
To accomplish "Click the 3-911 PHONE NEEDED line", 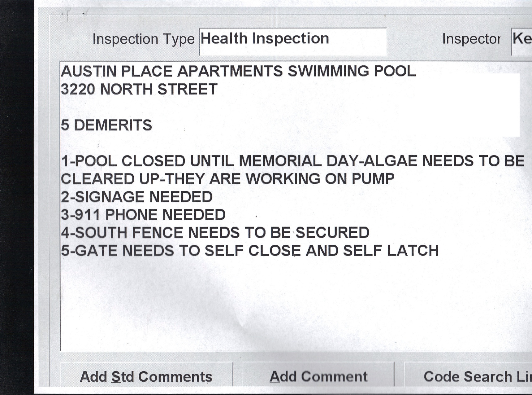I will point(143,215).
